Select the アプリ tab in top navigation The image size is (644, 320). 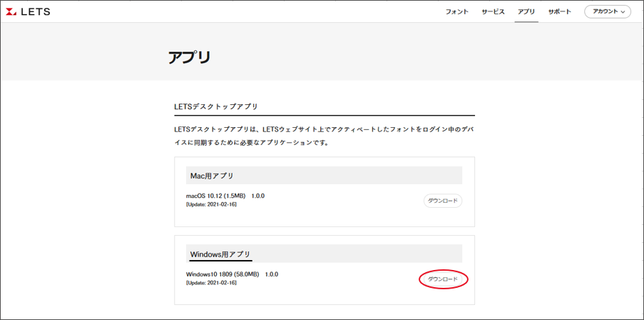(x=526, y=12)
